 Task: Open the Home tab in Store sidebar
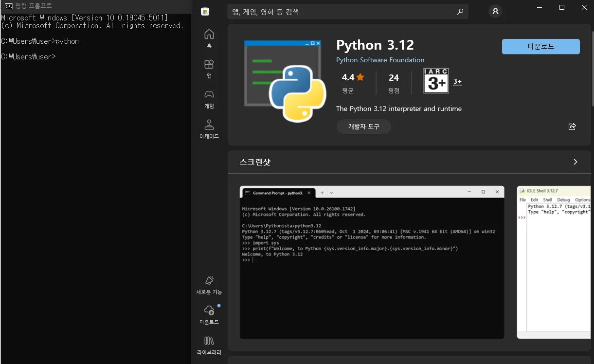[209, 39]
